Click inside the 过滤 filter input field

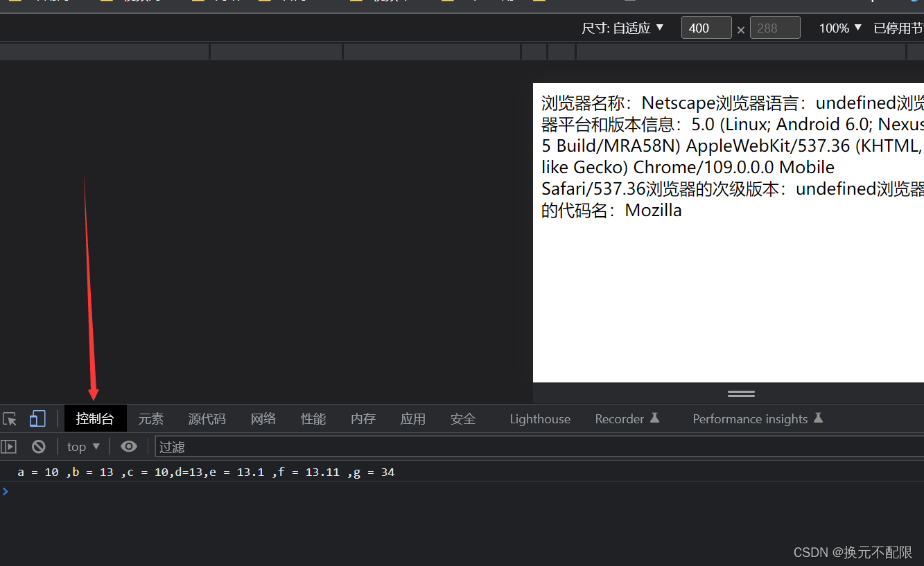pyautogui.click(x=208, y=447)
